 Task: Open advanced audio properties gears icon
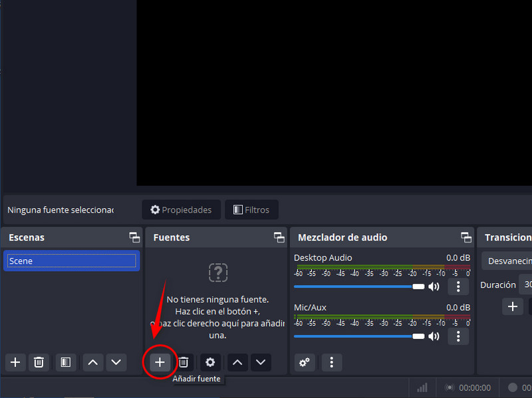click(x=305, y=362)
